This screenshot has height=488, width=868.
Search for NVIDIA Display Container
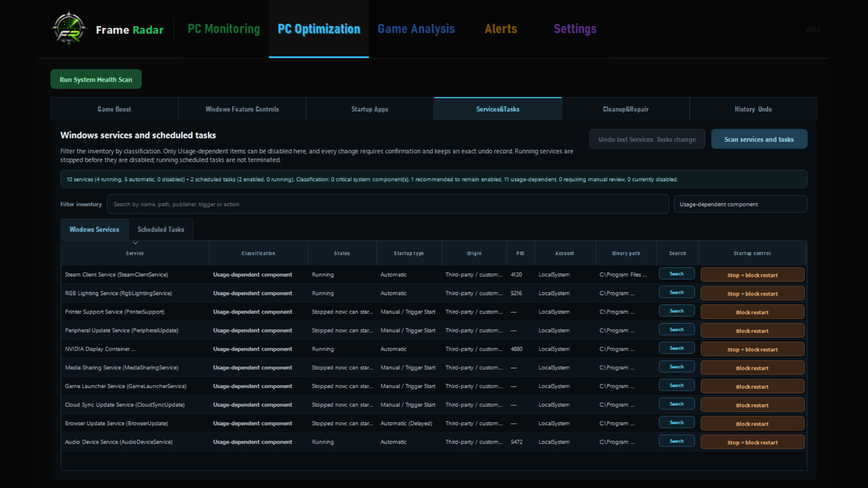[x=677, y=348]
